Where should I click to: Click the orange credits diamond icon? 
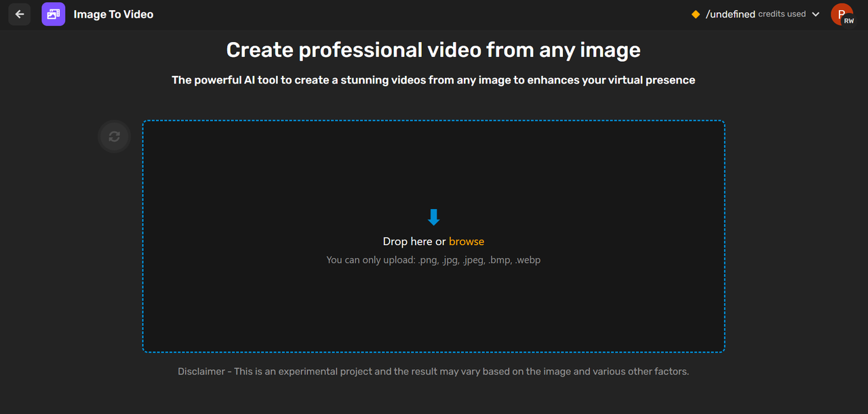[x=696, y=14]
